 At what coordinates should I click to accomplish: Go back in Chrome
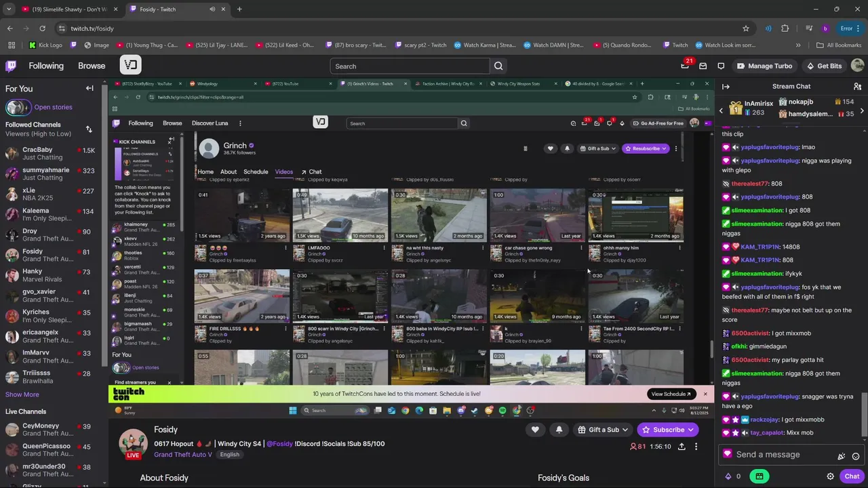(9, 28)
